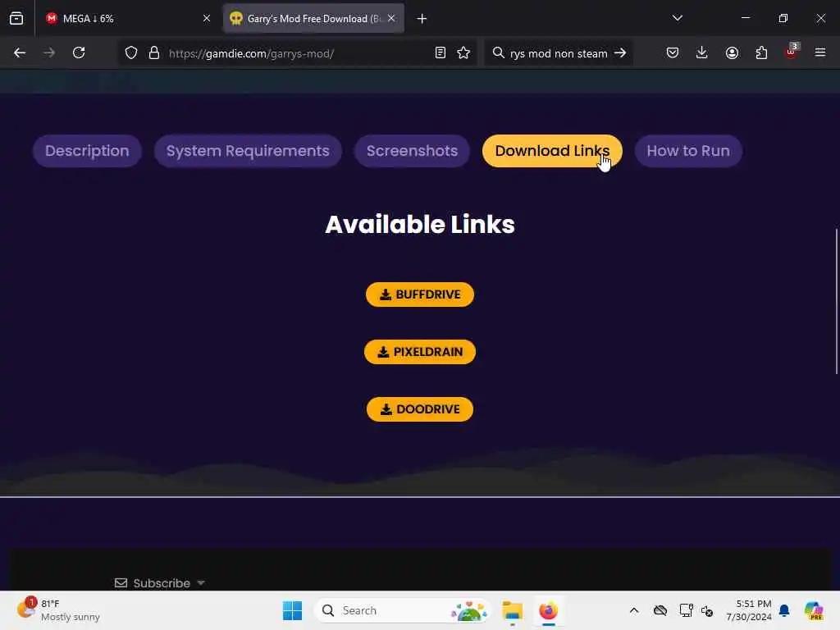Image resolution: width=840 pixels, height=630 pixels.
Task: Open the How to Run tab
Action: coord(688,151)
